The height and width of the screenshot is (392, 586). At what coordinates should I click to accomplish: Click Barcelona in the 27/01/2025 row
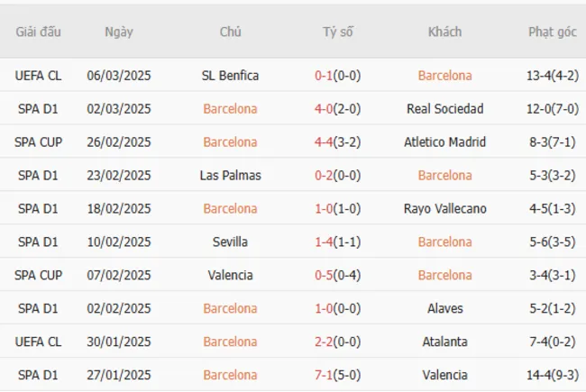(230, 376)
